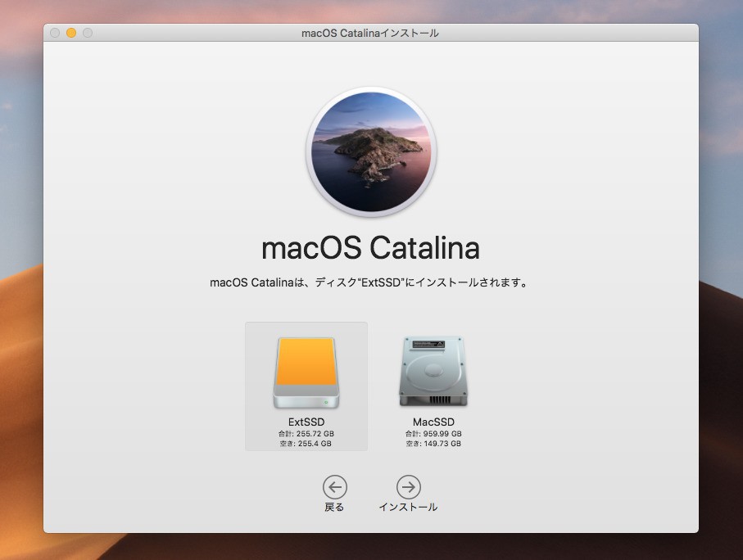Select the MacSSD internal drive icon
The image size is (743, 560).
tap(433, 372)
